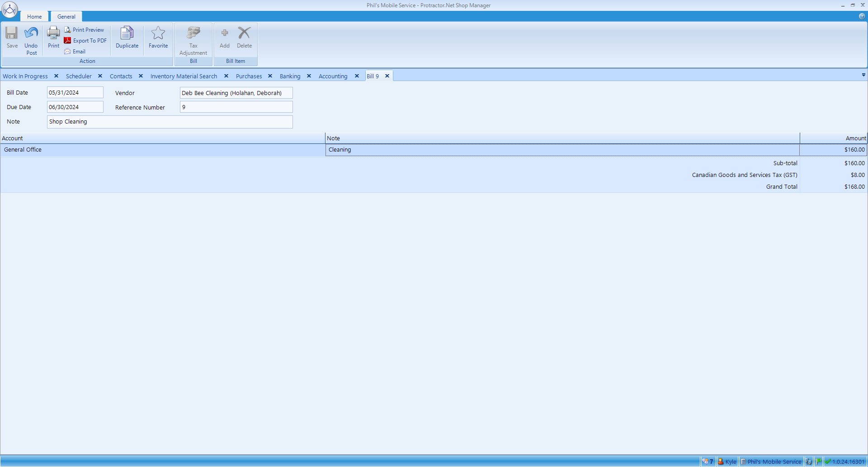Switch to the Accounting tab
The height and width of the screenshot is (467, 868).
click(x=333, y=76)
